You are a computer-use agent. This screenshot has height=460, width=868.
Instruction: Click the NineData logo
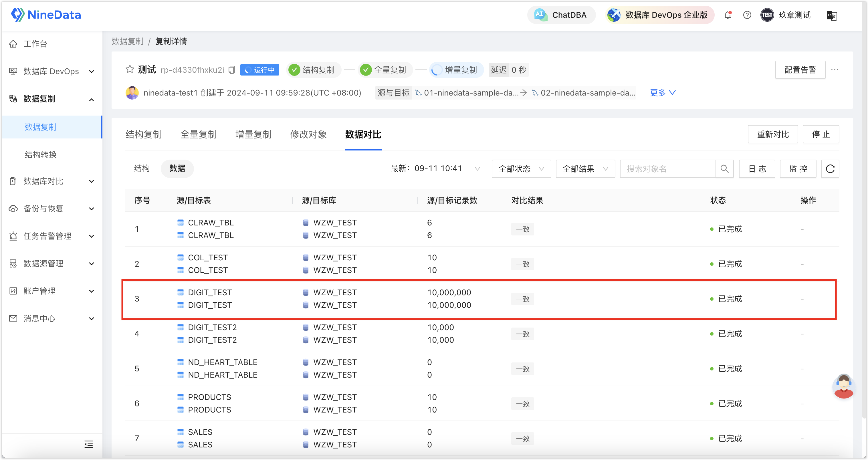(x=46, y=15)
